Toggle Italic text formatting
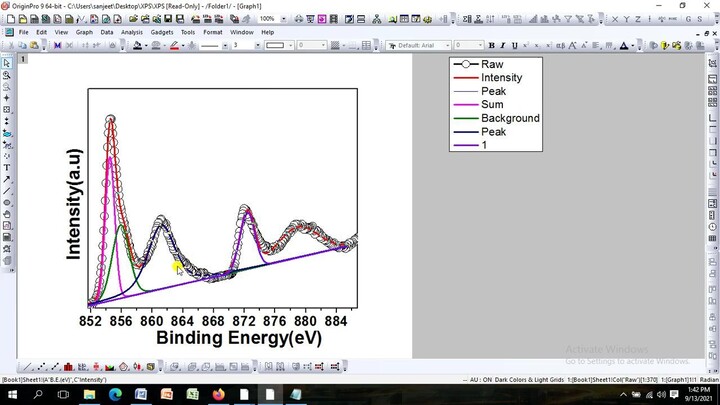The image size is (720, 405). pyautogui.click(x=502, y=45)
